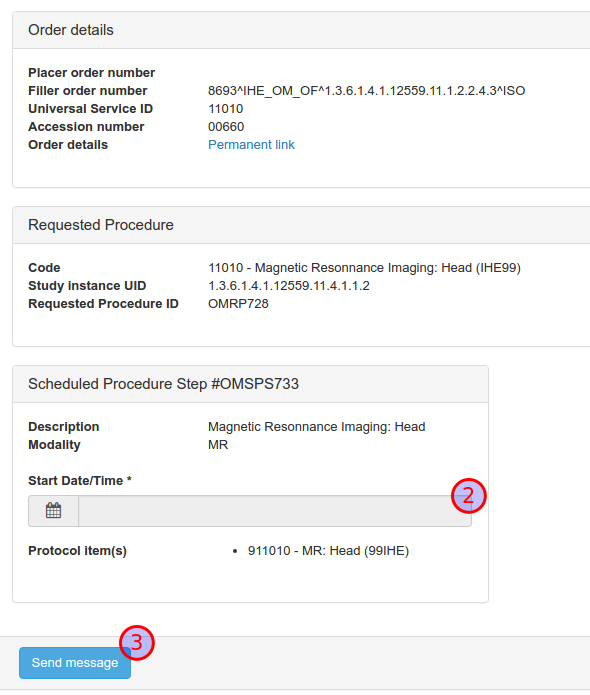Click the Study instance UID value
590x695 pixels.
click(289, 286)
